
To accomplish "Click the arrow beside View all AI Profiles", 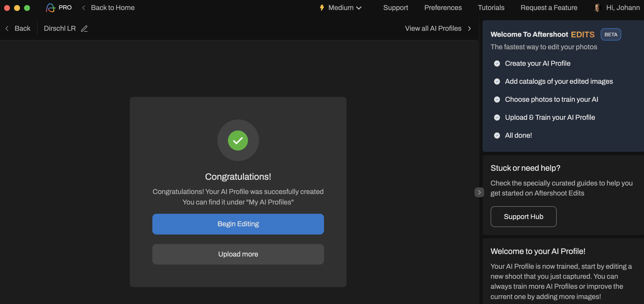I will point(469,28).
